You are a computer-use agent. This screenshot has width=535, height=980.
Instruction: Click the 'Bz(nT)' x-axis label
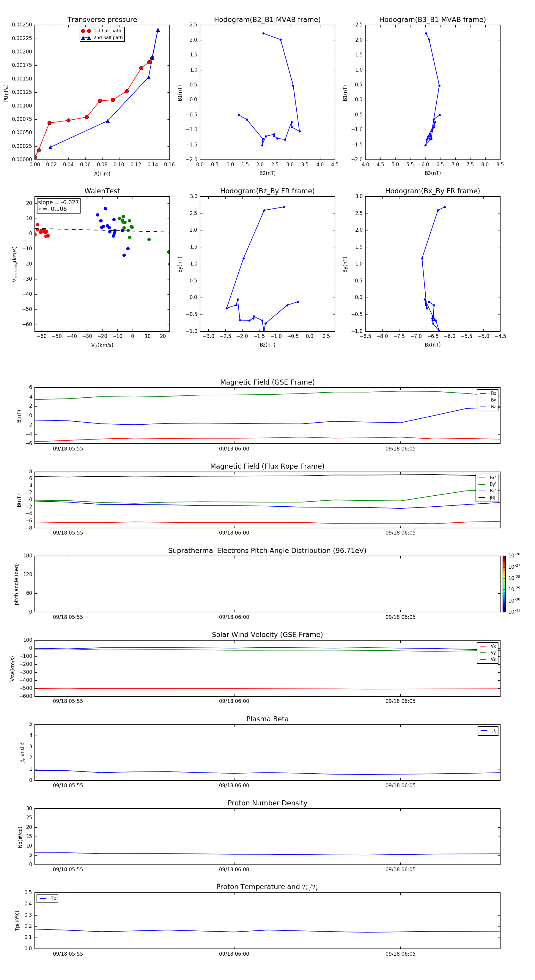267,345
